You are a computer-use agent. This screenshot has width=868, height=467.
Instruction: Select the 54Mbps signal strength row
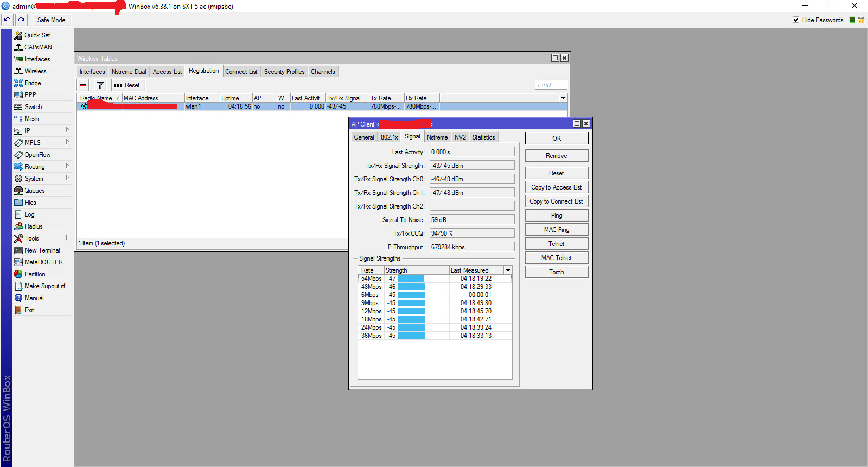pos(435,279)
